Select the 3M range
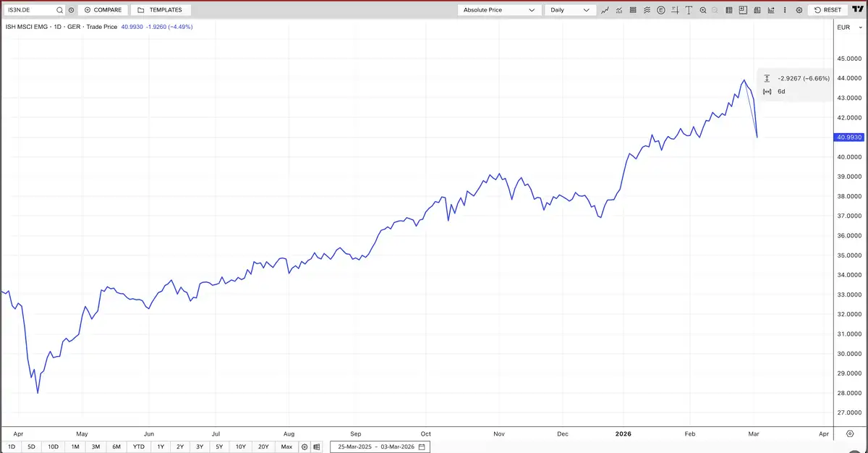868x453 pixels. [95, 446]
